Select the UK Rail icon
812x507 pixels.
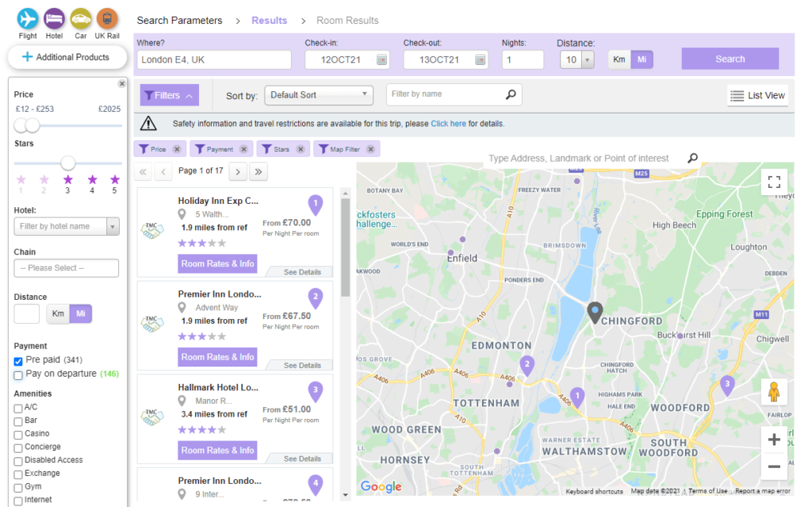point(106,17)
